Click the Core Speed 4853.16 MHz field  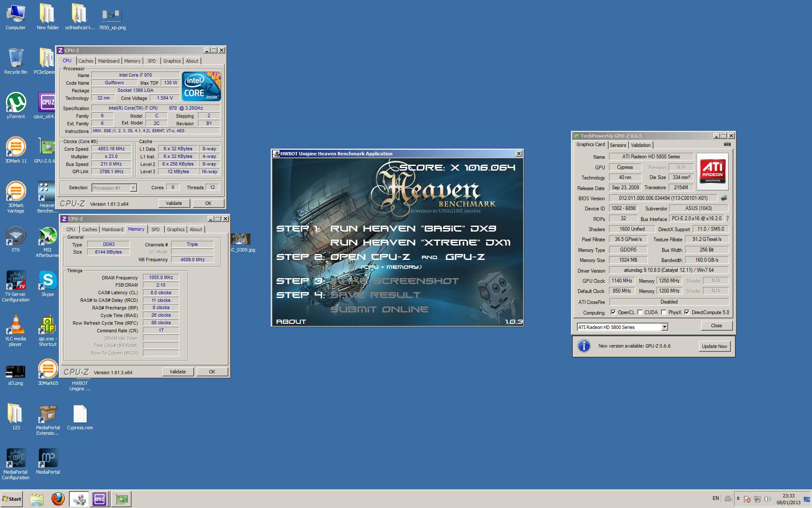pos(111,149)
